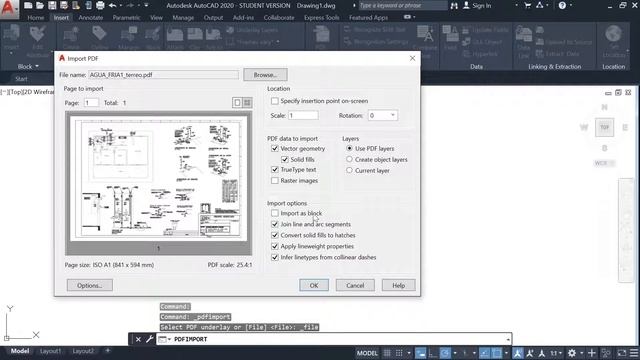Screen dimensions: 640x360
Task: Click the workspace switching gear icon
Action: tap(572, 353)
